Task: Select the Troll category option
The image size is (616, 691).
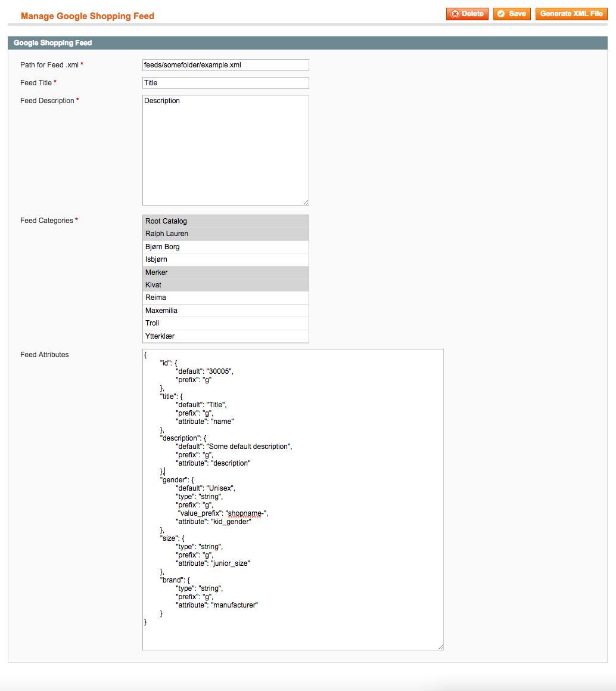Action: [x=226, y=323]
